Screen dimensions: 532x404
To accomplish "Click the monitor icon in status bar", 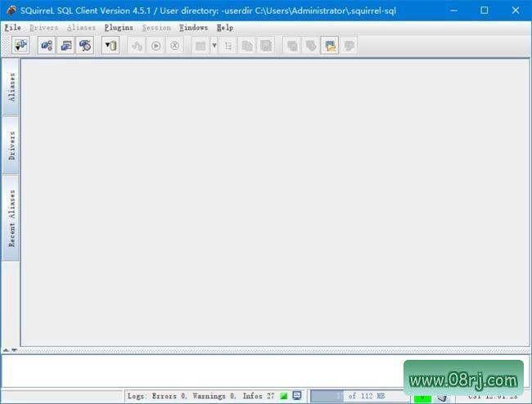I will pos(297,396).
